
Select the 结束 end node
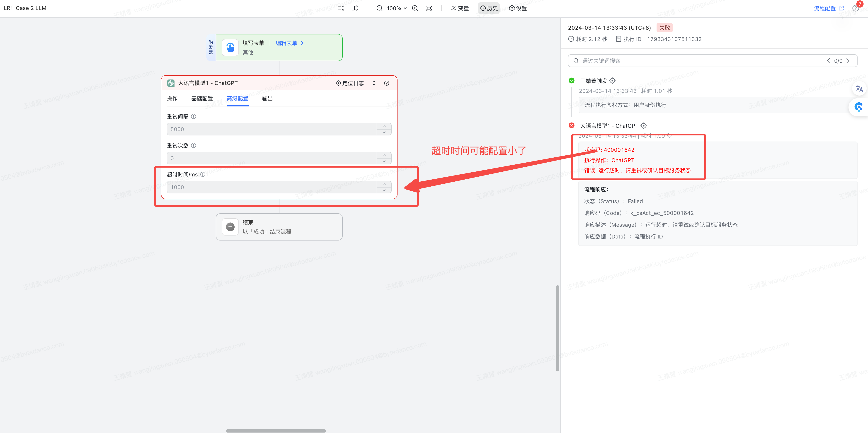click(x=279, y=227)
